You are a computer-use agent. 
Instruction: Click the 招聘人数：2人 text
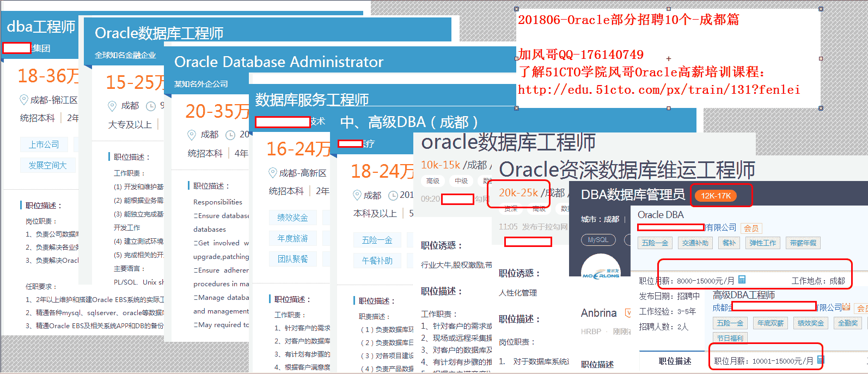(x=663, y=327)
